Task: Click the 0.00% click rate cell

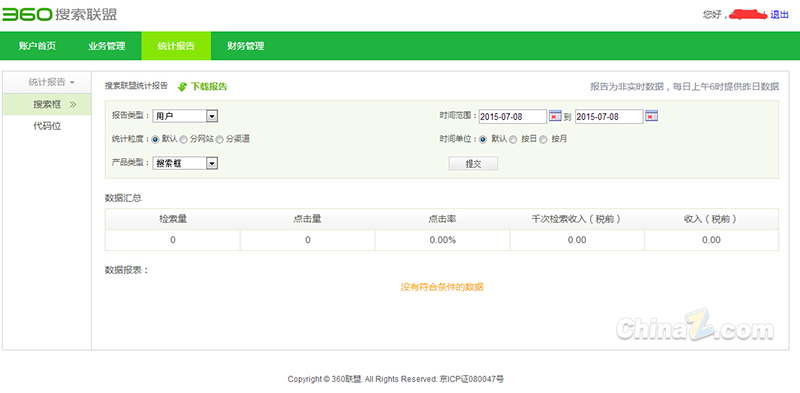Action: [442, 240]
